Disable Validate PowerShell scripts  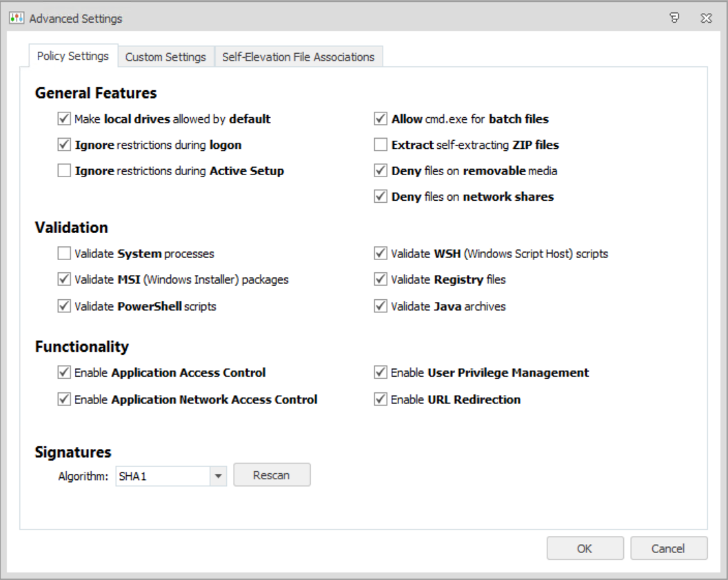65,306
